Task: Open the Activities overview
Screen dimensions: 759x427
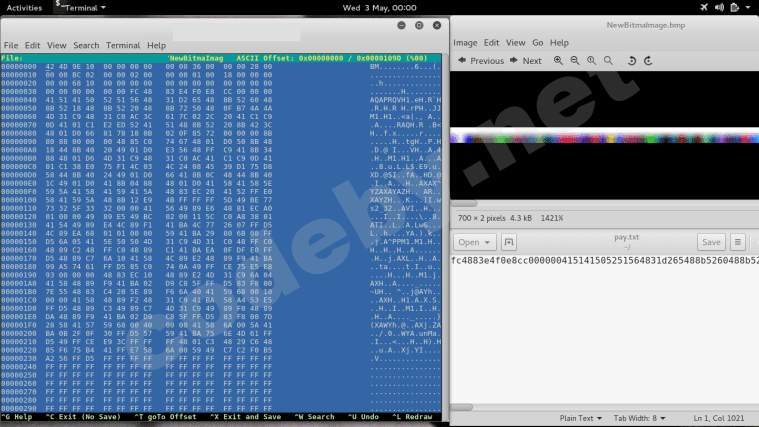Action: click(24, 8)
